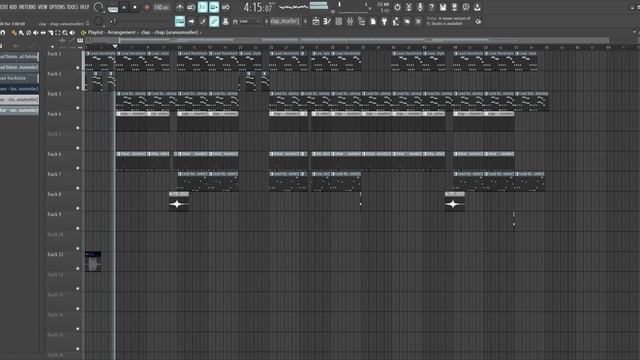Click the Record button

coord(147,7)
